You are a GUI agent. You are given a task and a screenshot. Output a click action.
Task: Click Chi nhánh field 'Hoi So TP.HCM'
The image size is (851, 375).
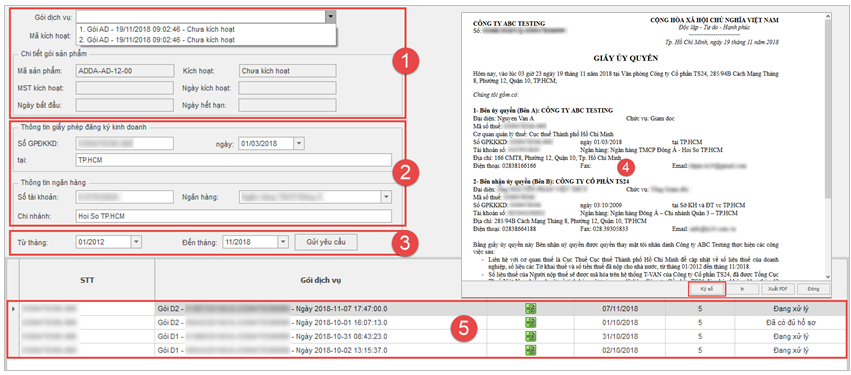pos(233,215)
